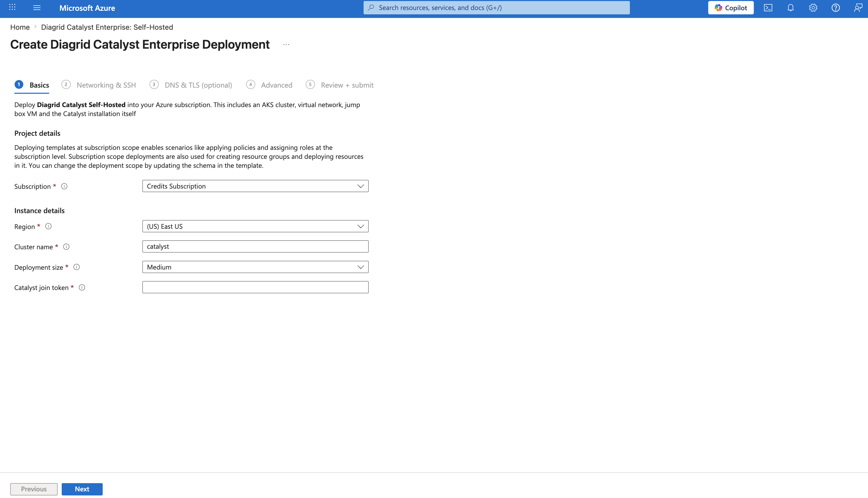Open Copilot from the top bar
Screen dimensions: 868x498
pos(731,7)
